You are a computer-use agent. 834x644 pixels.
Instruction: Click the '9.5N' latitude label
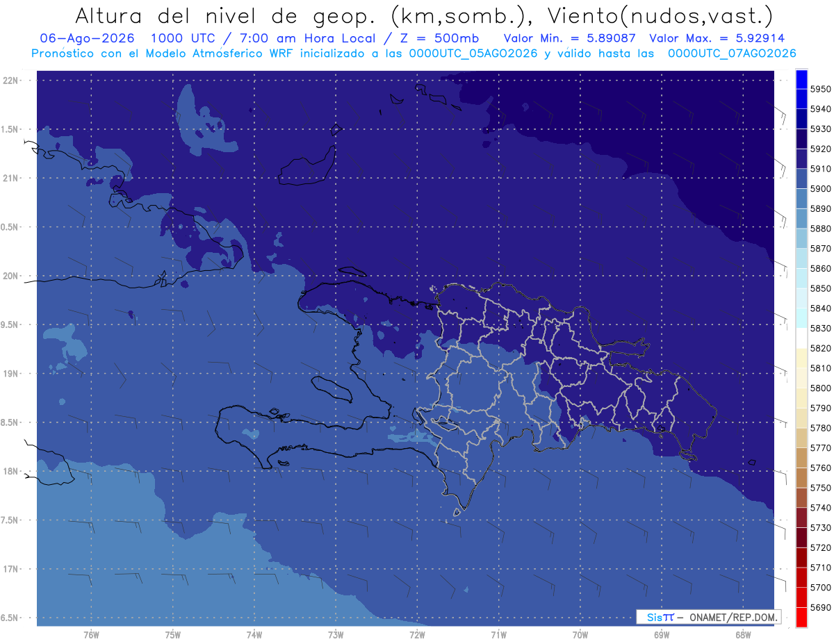tap(10, 324)
